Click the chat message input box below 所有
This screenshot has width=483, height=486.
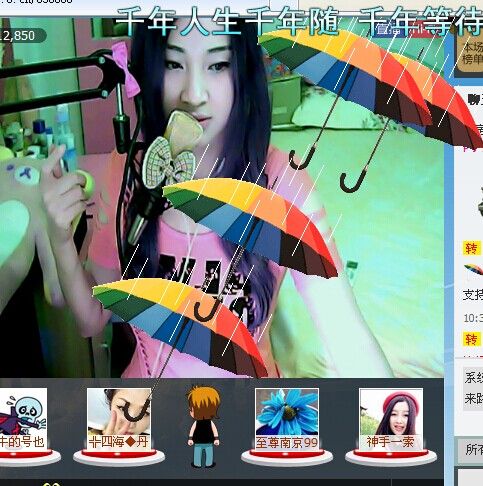[x=471, y=477]
